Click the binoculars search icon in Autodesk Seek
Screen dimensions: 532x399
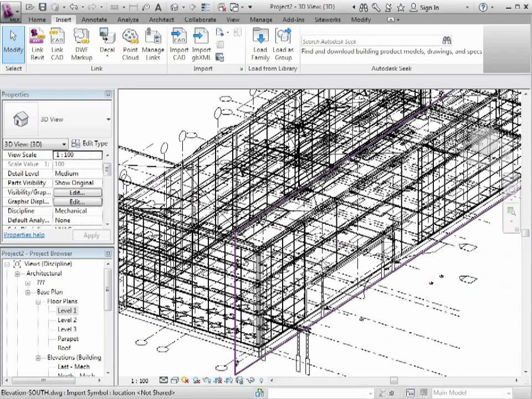447,40
